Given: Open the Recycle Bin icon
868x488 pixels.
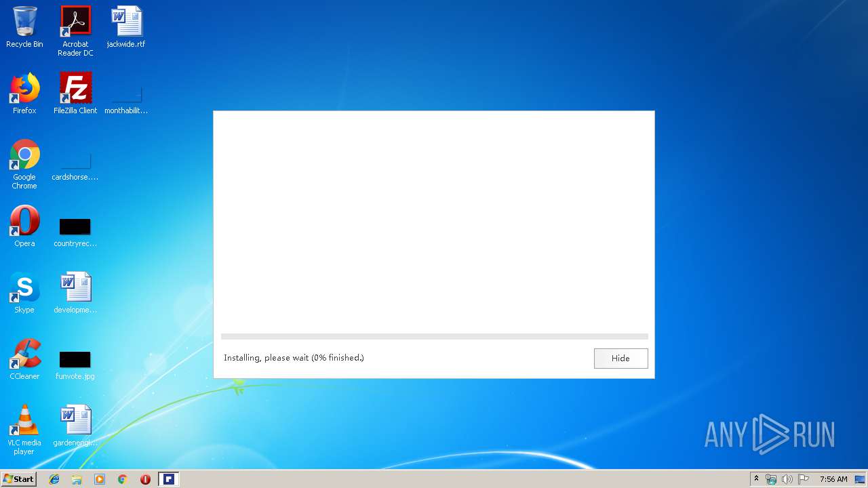Looking at the screenshot, I should (24, 27).
